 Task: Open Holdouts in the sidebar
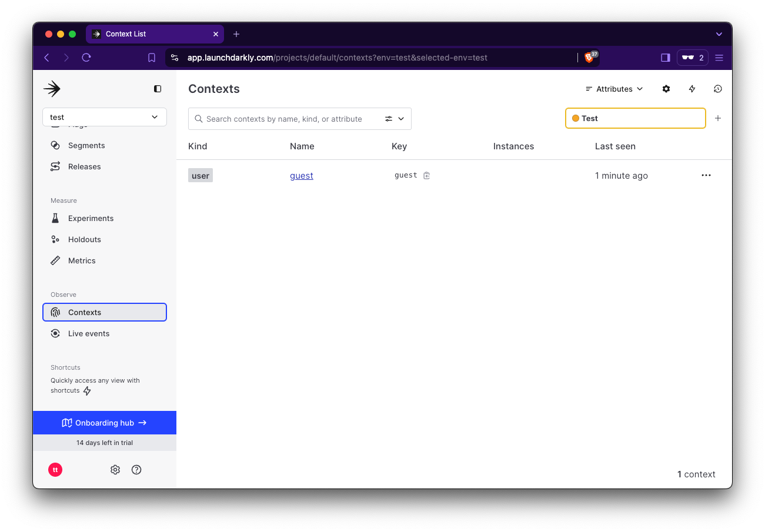pos(83,239)
